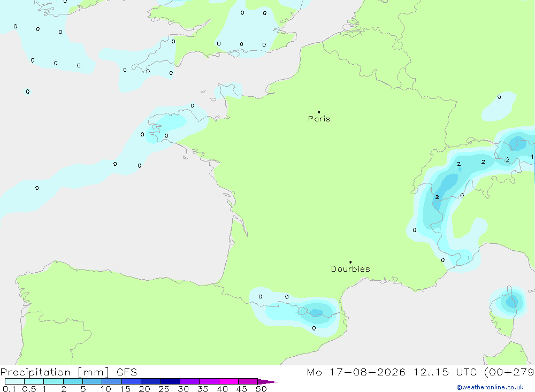Click the 20–25 mm legend color box

click(x=151, y=381)
